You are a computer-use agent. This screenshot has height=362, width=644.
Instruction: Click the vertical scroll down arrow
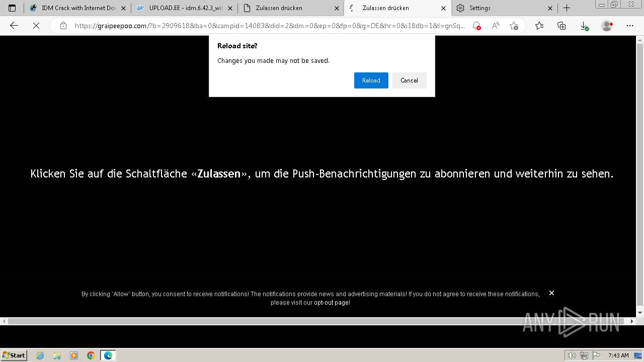(x=640, y=313)
